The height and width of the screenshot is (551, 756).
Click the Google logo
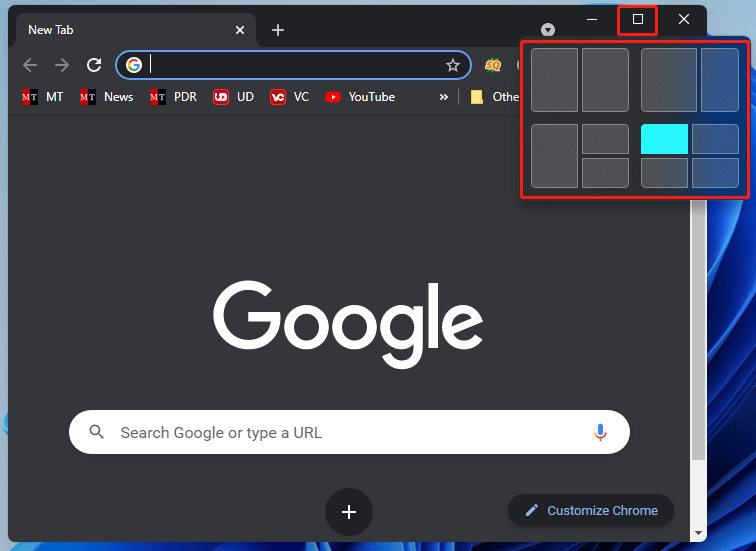tap(348, 324)
